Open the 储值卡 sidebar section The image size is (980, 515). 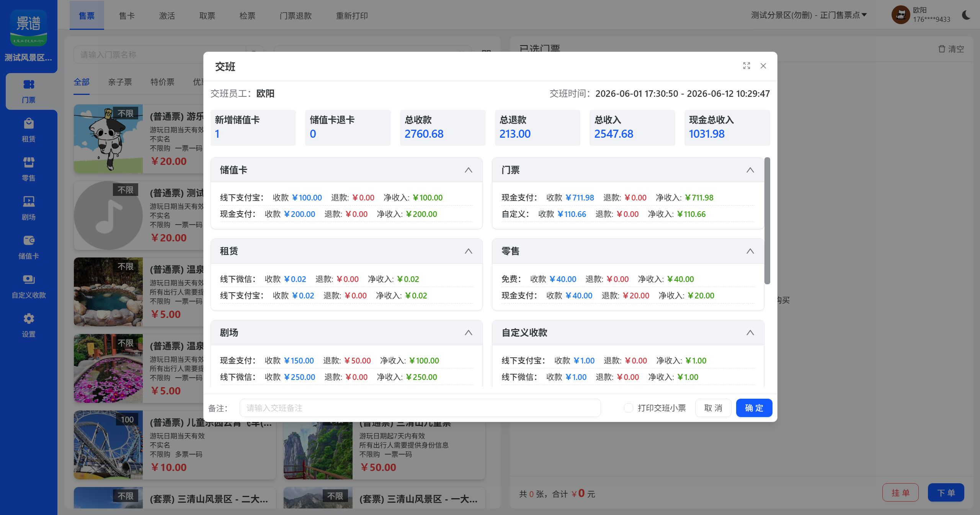pos(29,248)
